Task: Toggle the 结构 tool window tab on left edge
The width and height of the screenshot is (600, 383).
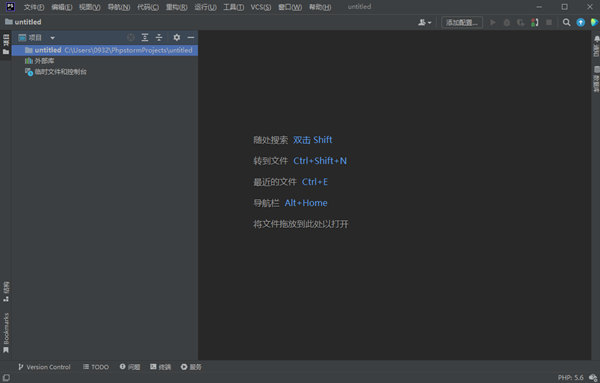Action: click(6, 292)
